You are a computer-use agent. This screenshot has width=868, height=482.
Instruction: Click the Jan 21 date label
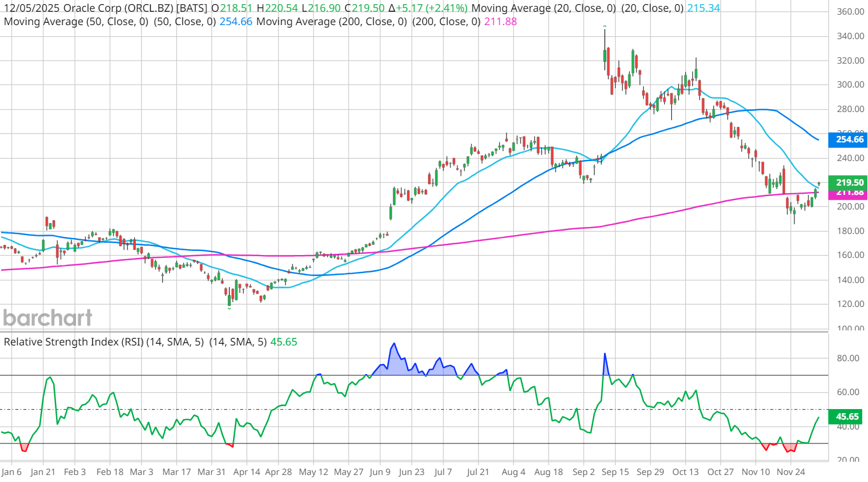(x=43, y=472)
